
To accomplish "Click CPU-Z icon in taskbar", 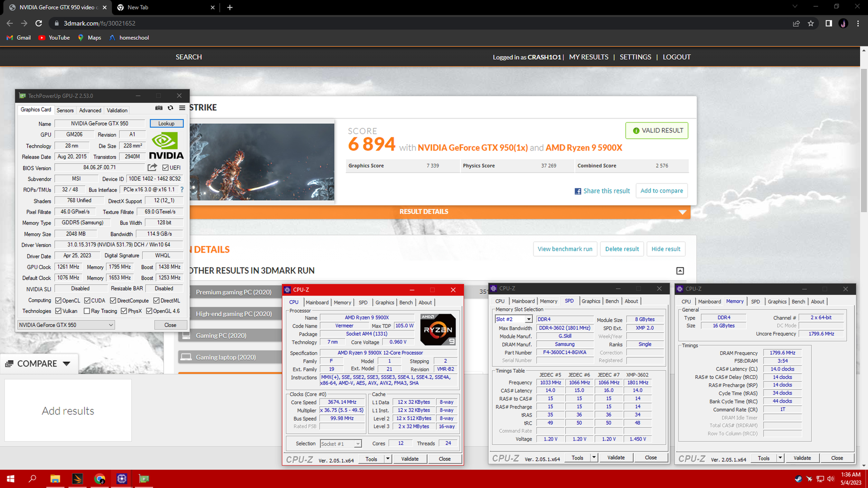I will click(122, 479).
